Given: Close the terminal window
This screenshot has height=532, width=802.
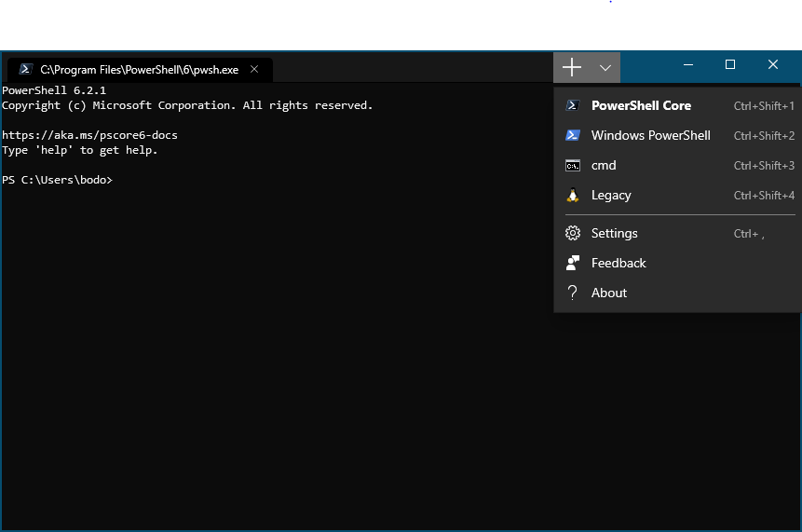Looking at the screenshot, I should [773, 64].
